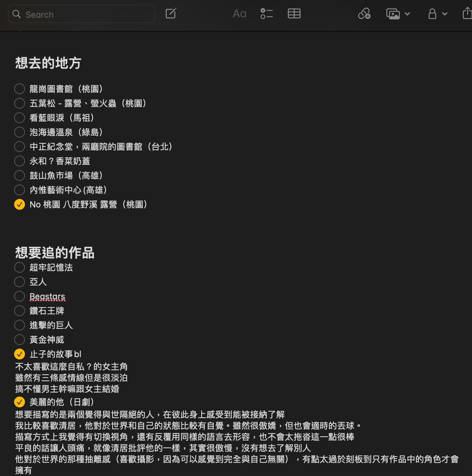Click the text 進擊的巨人
The height and width of the screenshot is (476, 472).
tap(51, 325)
